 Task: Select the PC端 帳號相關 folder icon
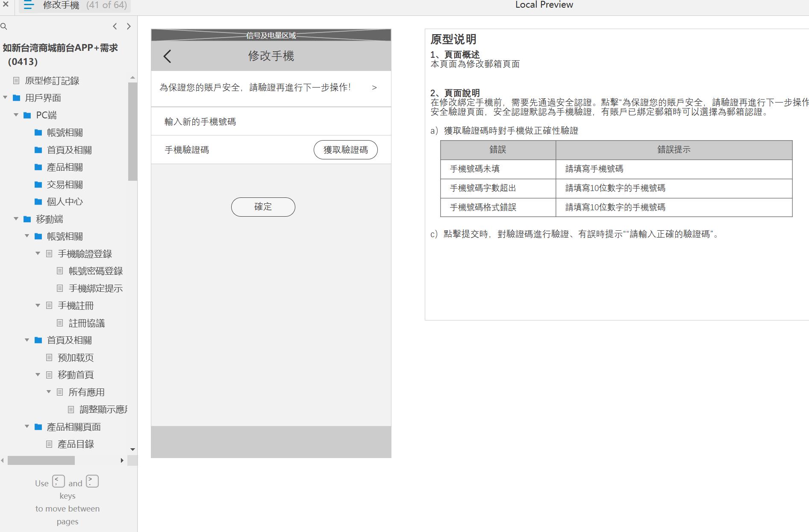(x=38, y=132)
